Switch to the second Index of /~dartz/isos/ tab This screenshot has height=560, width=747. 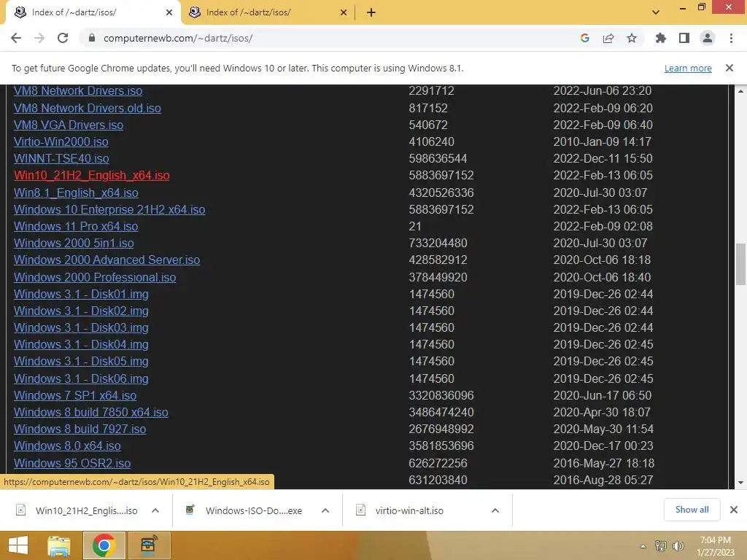[267, 12]
